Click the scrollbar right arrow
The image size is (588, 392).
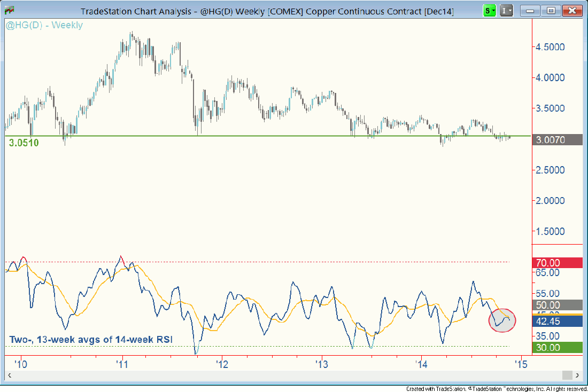(577, 375)
